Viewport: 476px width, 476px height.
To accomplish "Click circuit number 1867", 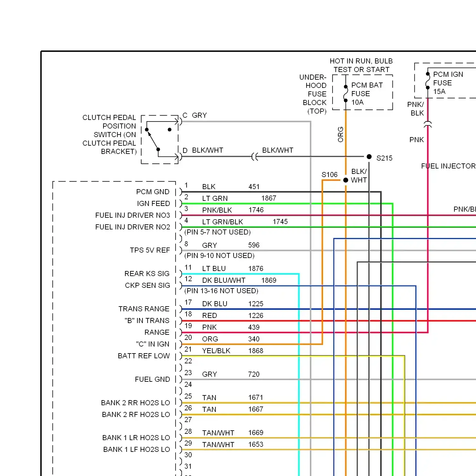I will (269, 198).
